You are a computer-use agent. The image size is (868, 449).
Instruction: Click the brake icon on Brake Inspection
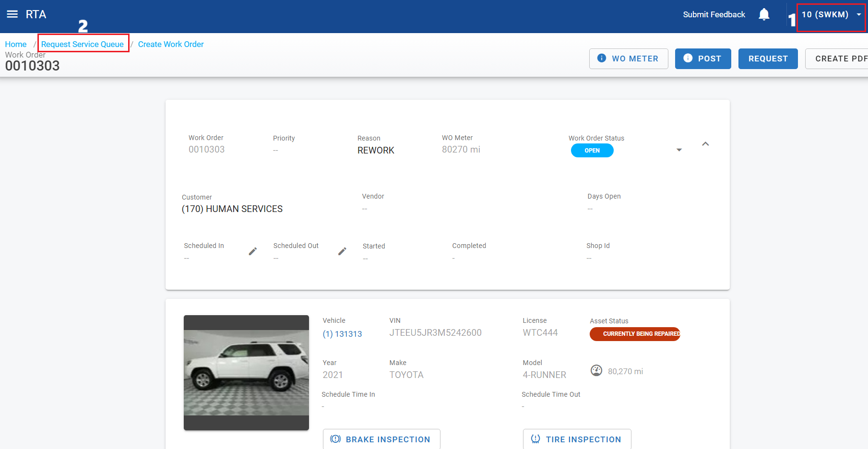pyautogui.click(x=335, y=439)
